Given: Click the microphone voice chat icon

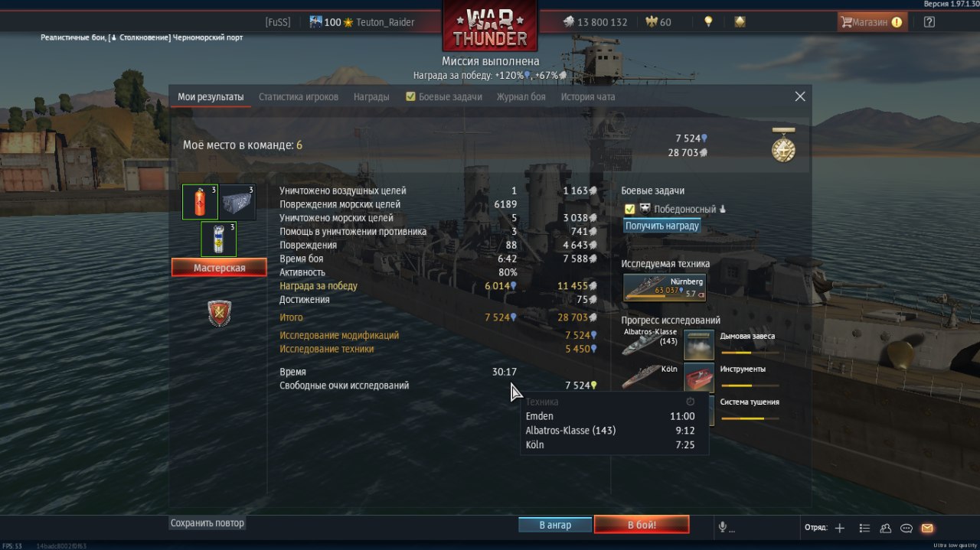Looking at the screenshot, I should coord(722,527).
